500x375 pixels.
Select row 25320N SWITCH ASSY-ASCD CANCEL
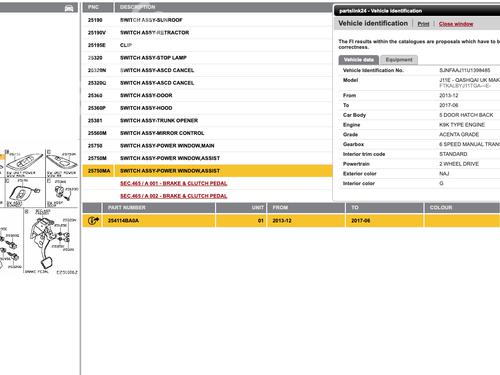(207, 70)
